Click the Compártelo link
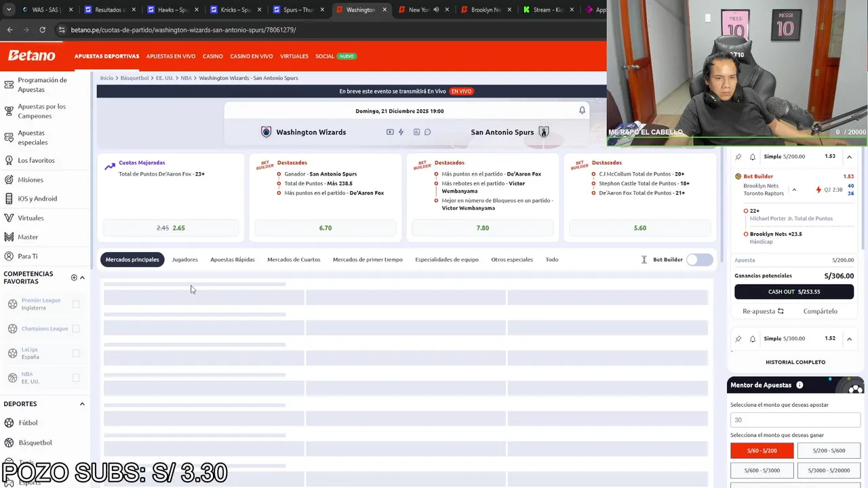This screenshot has height=488, width=868. pos(821,311)
